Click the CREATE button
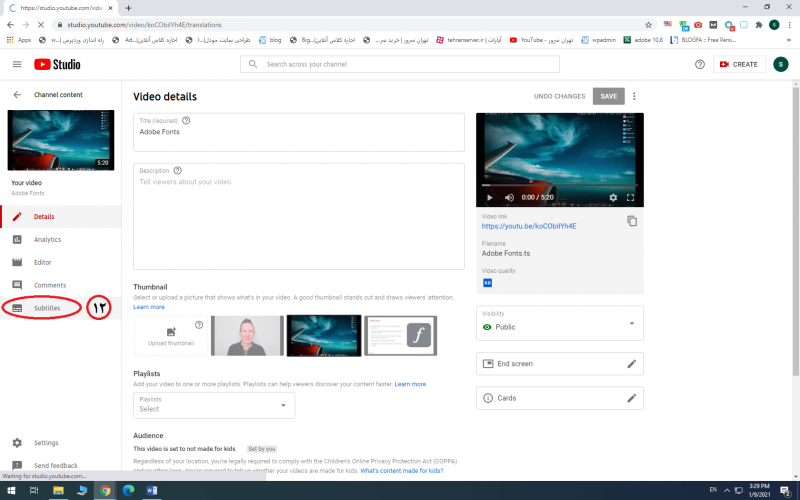800x500 pixels. pos(738,64)
